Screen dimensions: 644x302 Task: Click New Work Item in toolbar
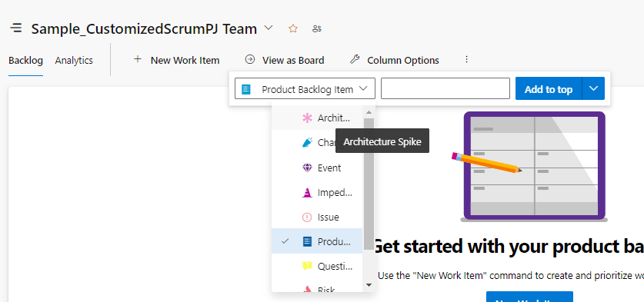tap(177, 60)
